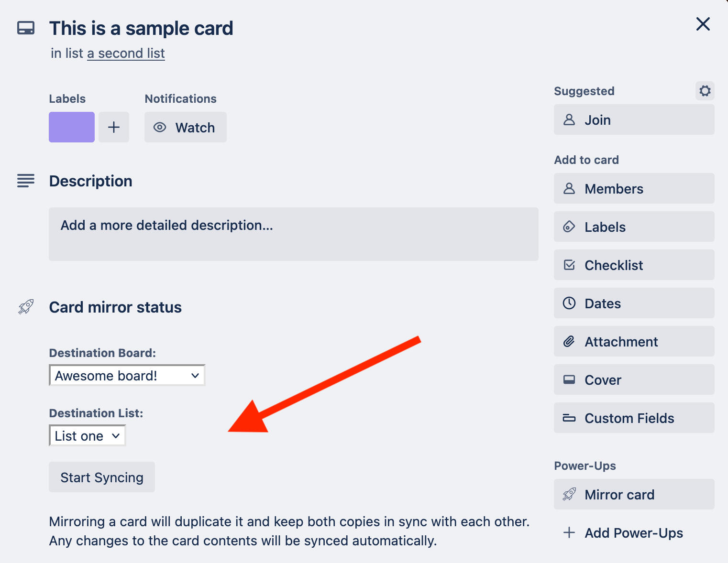This screenshot has width=728, height=563.
Task: Click the description field to add details
Action: [294, 234]
